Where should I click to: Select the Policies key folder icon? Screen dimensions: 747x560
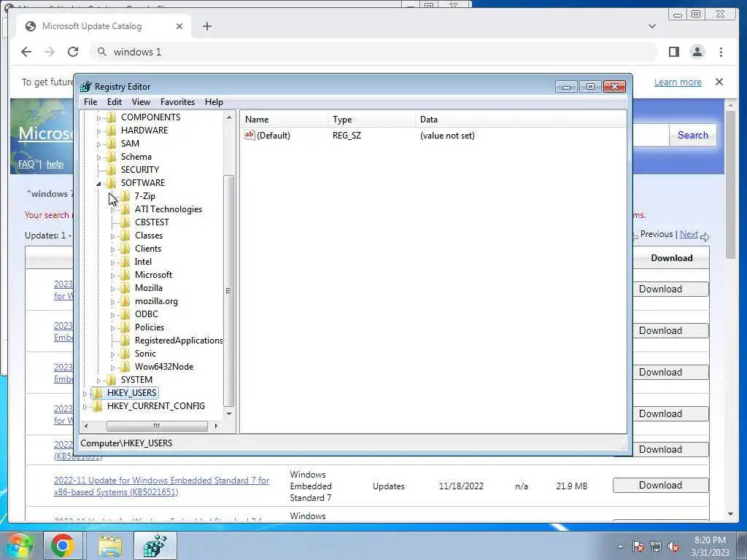click(x=125, y=327)
